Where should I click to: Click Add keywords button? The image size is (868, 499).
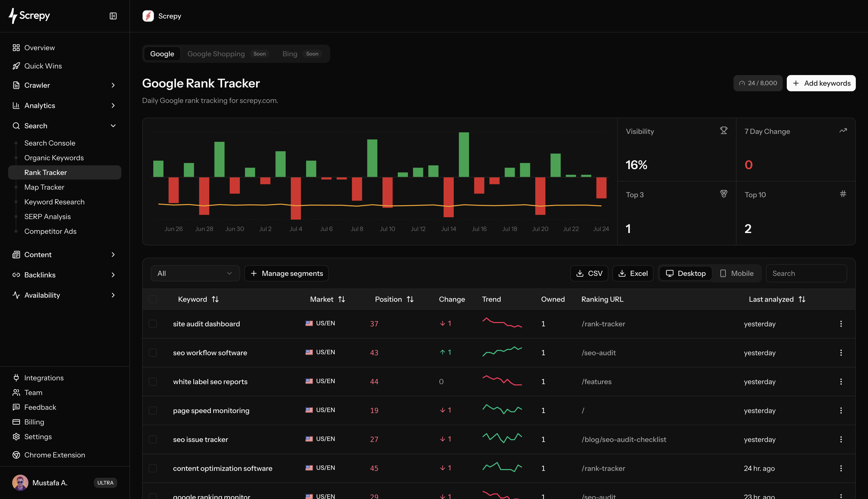821,83
